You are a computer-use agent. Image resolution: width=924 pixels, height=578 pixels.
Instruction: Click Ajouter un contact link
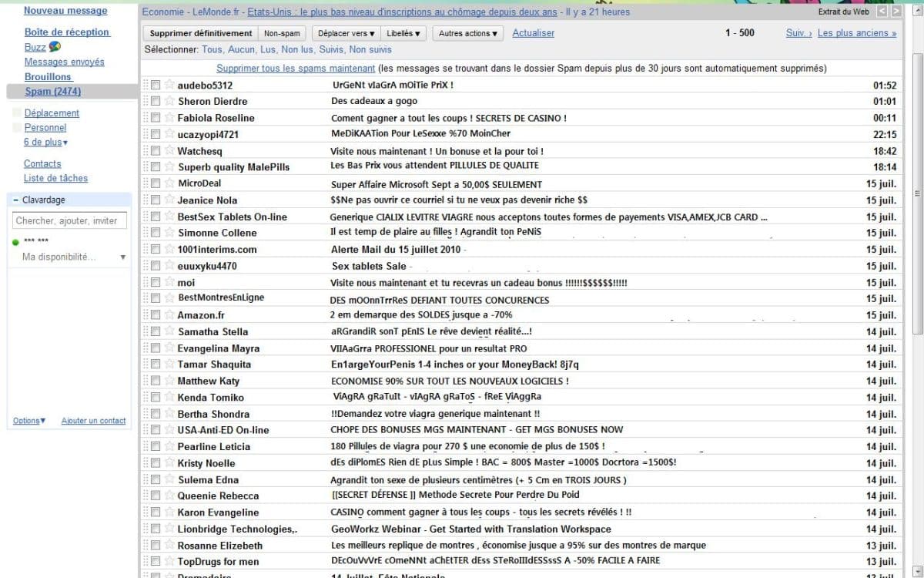pyautogui.click(x=93, y=421)
